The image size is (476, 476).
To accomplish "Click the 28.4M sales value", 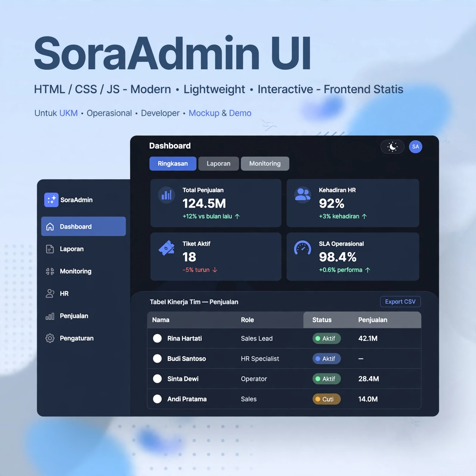I will coord(369,379).
